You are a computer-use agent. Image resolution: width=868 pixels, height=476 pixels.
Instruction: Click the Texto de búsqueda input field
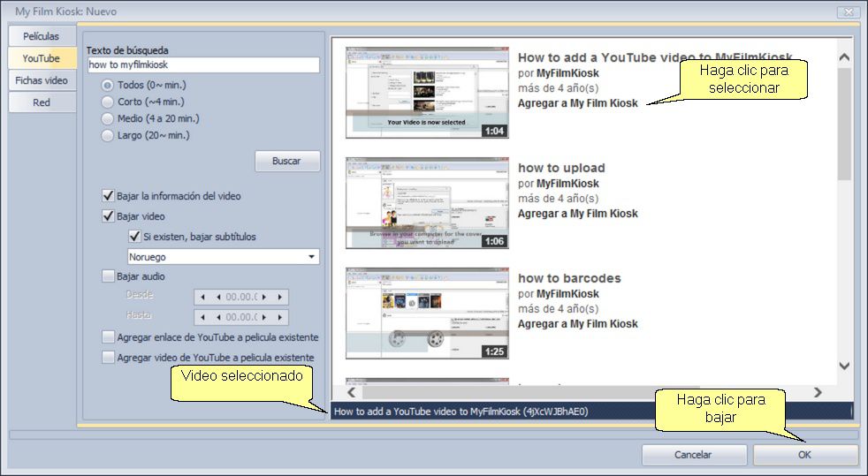tap(203, 64)
